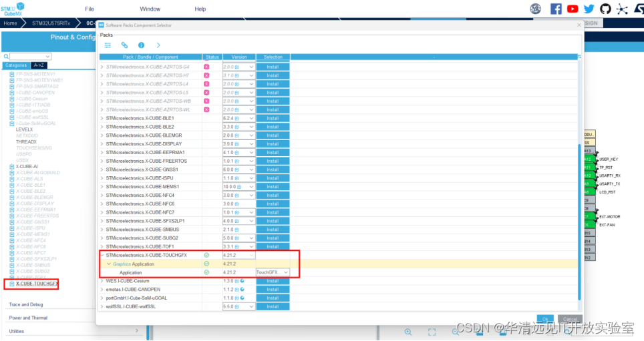The height and width of the screenshot is (341, 644).
Task: Install the X-CUBE-GNSS1 pack
Action: pos(273,170)
